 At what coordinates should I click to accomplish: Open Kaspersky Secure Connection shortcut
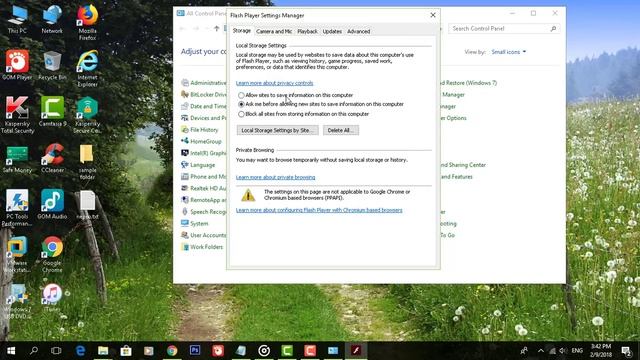87,115
